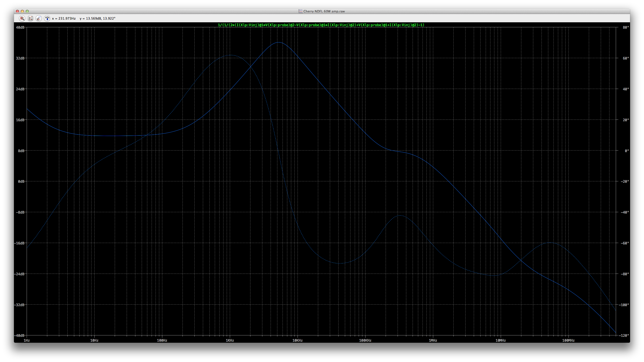Minimize the window with the yellow button
The height and width of the screenshot is (362, 644).
tap(22, 11)
